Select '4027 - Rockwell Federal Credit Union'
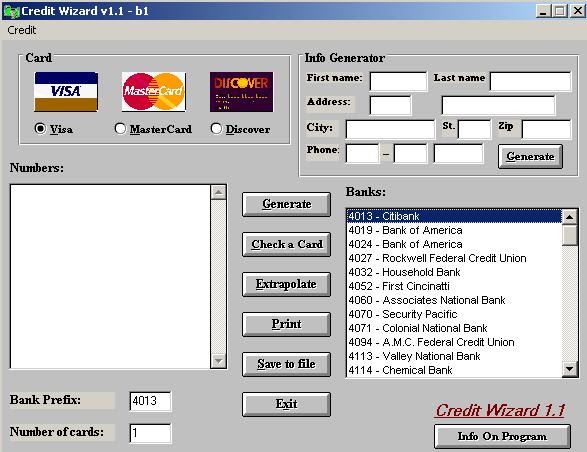Viewport: 587px width, 452px height. tap(454, 258)
